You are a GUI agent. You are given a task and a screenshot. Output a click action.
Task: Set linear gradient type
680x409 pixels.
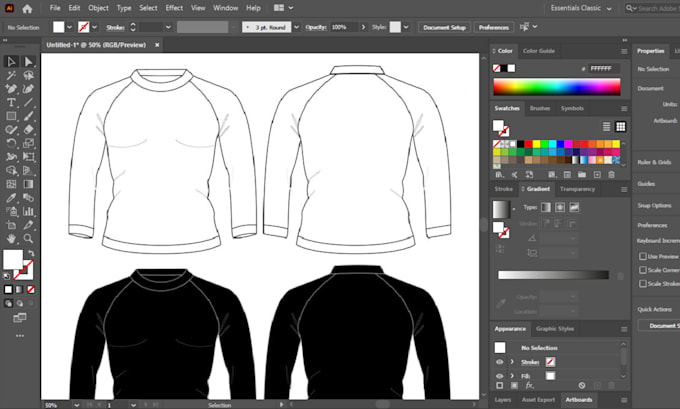pos(546,207)
